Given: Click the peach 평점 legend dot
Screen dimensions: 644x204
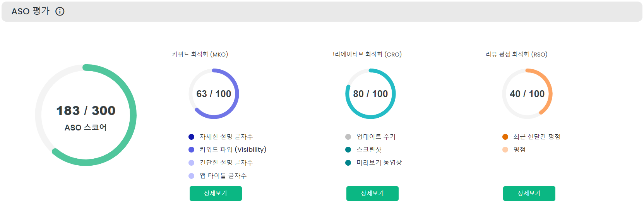Looking at the screenshot, I should (505, 149).
